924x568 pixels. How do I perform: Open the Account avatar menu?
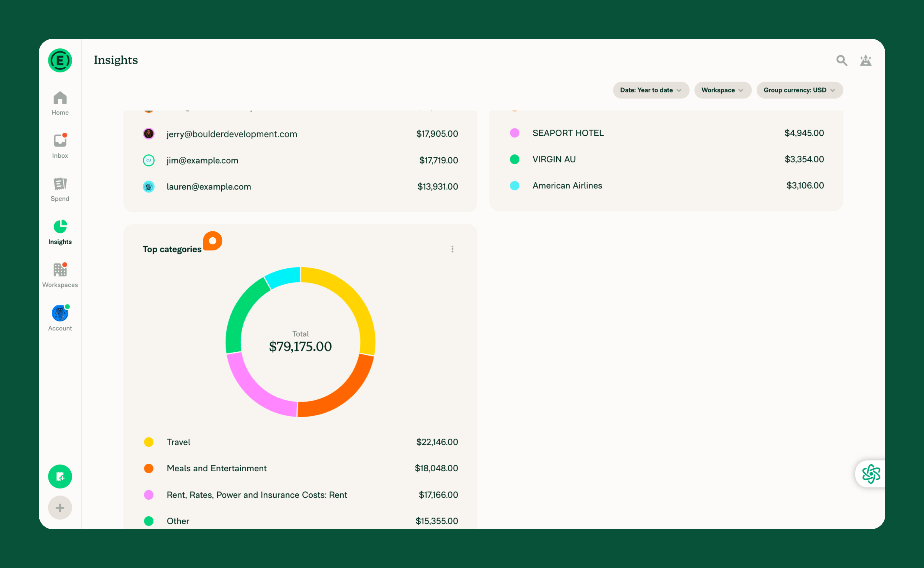click(60, 318)
